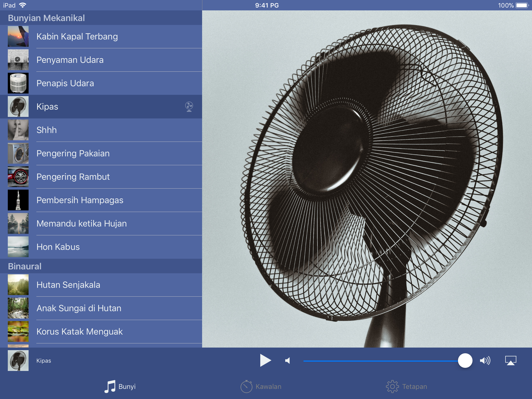Select Pembersih Hampagas sound
This screenshot has width=532, height=399.
point(101,200)
